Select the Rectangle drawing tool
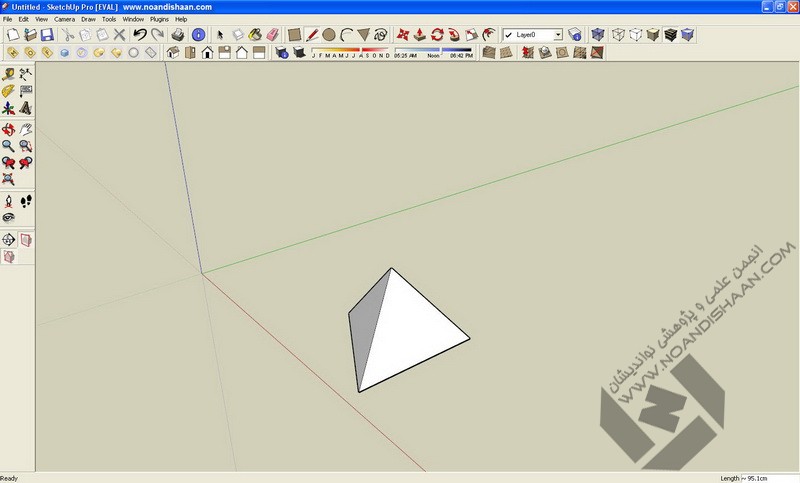Viewport: 800px width, 483px height. pyautogui.click(x=295, y=35)
